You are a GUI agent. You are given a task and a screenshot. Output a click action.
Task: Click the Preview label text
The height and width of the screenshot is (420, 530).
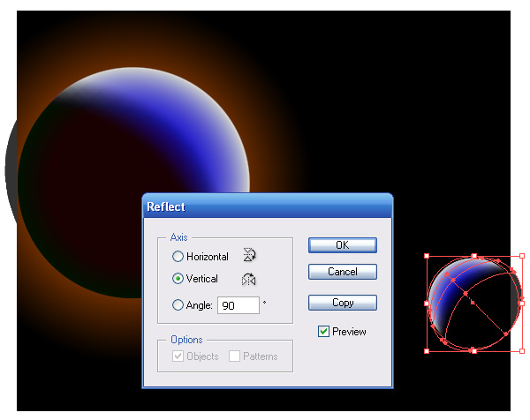[349, 332]
